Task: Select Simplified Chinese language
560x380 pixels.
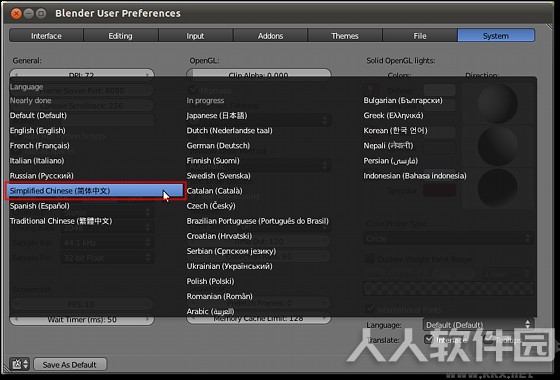Action: click(95, 191)
